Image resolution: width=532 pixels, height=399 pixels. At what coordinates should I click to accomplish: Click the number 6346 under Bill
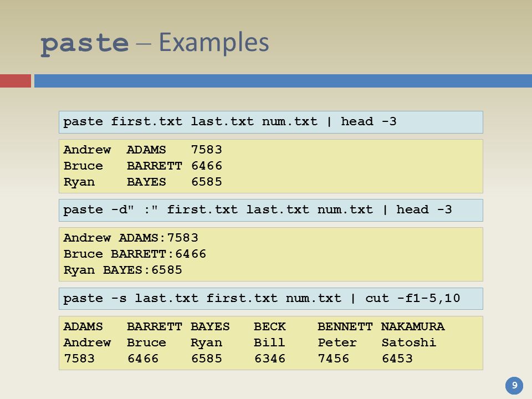270,359
